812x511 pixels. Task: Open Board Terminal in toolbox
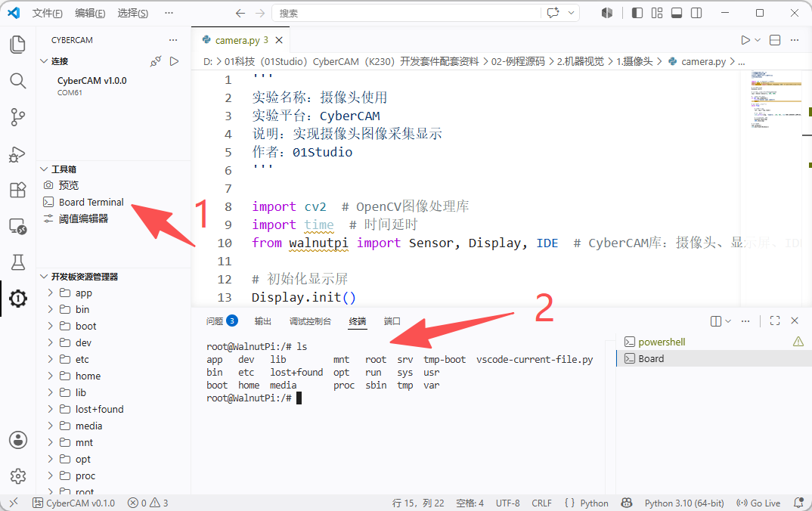point(91,202)
